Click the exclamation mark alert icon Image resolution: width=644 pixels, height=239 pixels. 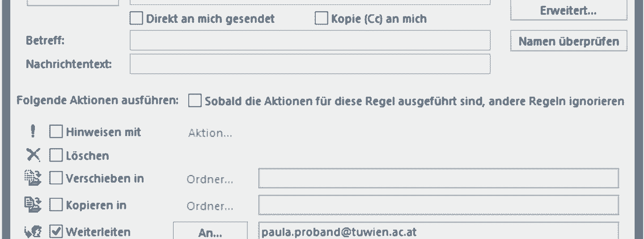coord(32,132)
